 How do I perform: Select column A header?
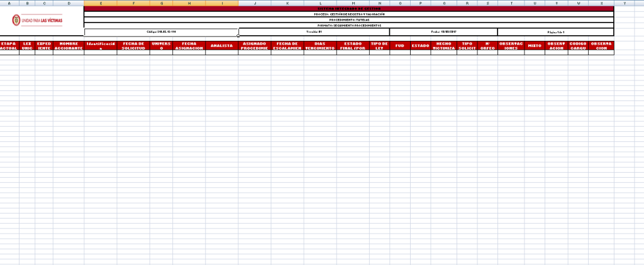(9, 3)
